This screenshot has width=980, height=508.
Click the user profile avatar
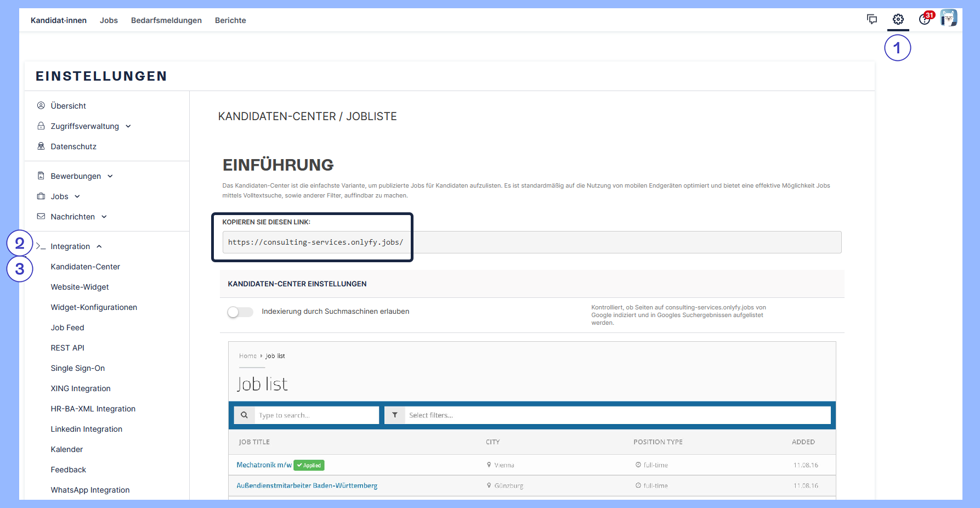(x=948, y=18)
